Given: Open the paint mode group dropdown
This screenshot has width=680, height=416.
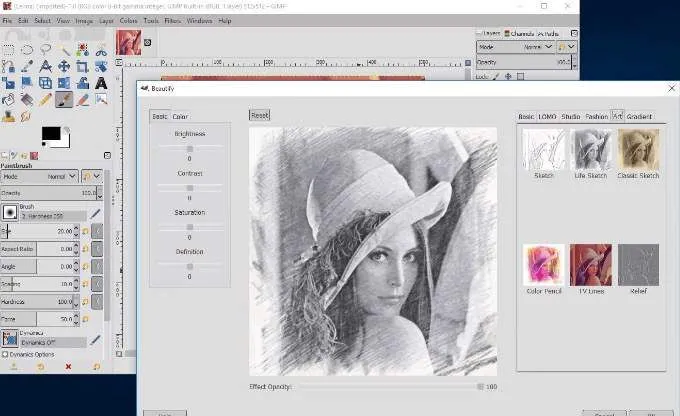Looking at the screenshot, I should pyautogui.click(x=92, y=177).
